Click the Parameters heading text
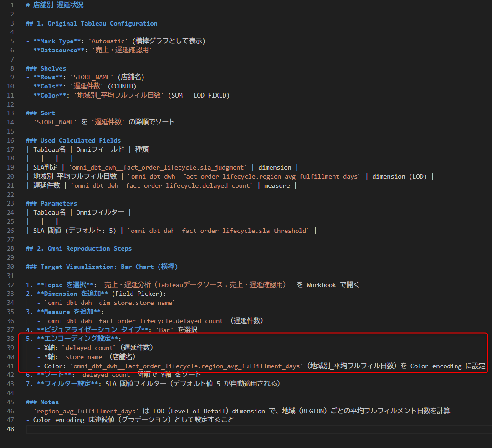Screen dimensions: 492x448 (x=58, y=203)
